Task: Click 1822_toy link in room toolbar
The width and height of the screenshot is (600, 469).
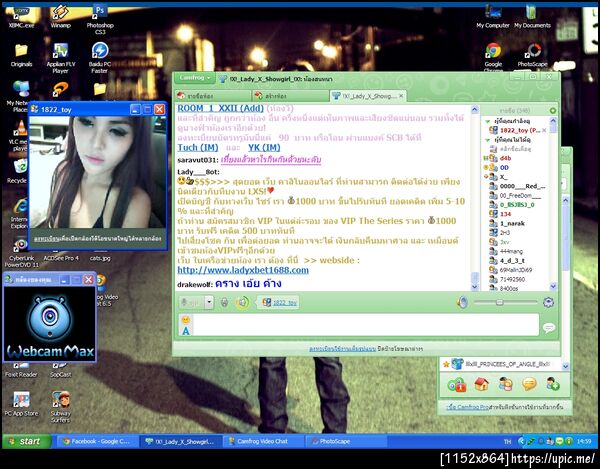Action: pyautogui.click(x=285, y=303)
